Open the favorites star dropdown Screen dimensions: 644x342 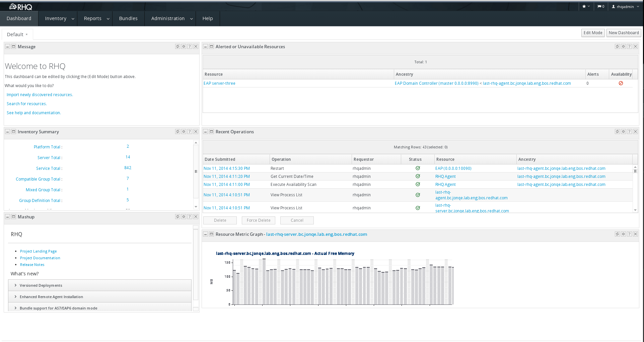coord(586,6)
